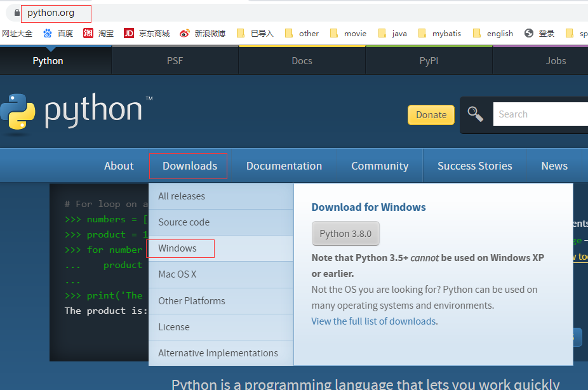
Task: Open the Success Stories navigation menu
Action: pyautogui.click(x=475, y=166)
